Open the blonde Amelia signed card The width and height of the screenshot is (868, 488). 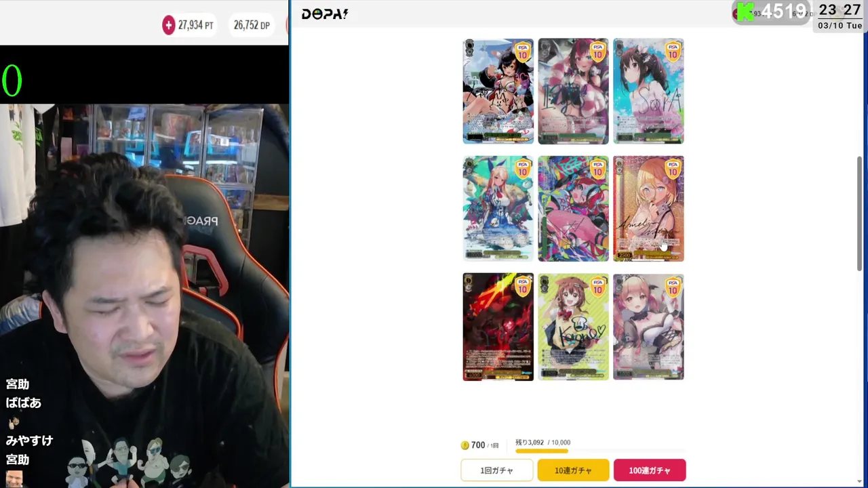[649, 209]
